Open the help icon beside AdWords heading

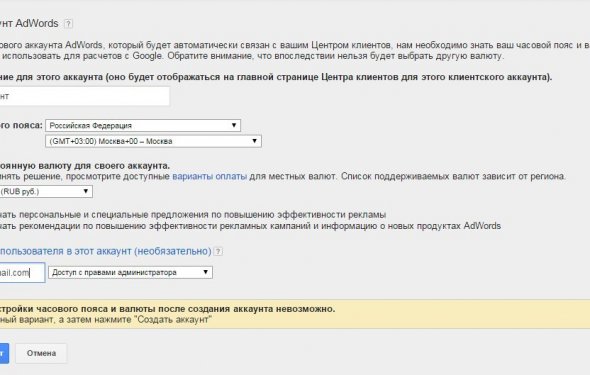coord(68,24)
